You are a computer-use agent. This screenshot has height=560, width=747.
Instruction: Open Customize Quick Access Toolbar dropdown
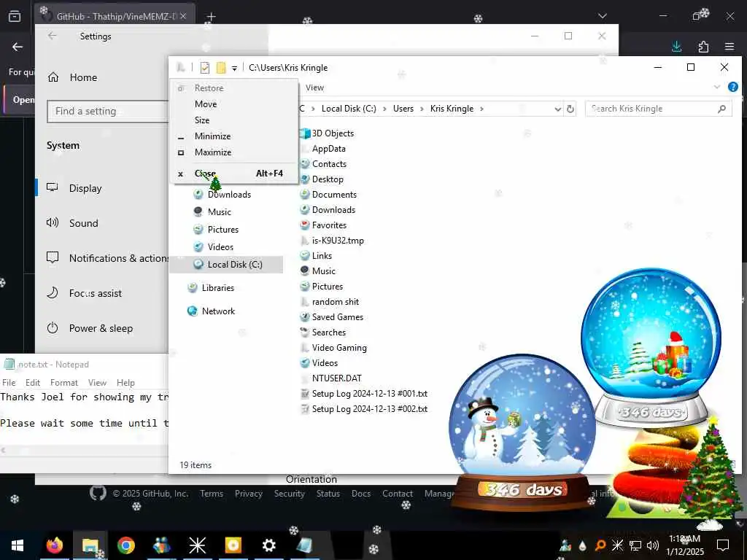click(x=234, y=68)
